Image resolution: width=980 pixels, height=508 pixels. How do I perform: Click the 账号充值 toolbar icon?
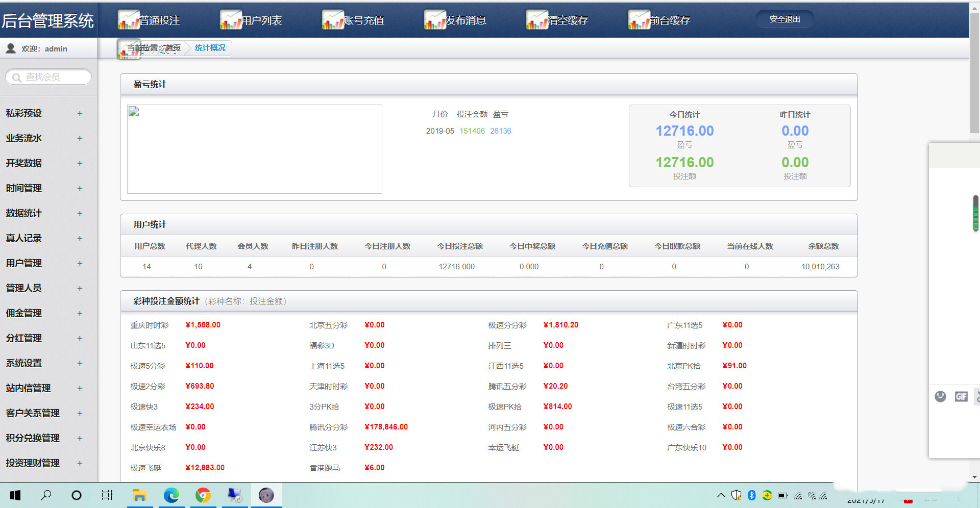click(x=332, y=20)
